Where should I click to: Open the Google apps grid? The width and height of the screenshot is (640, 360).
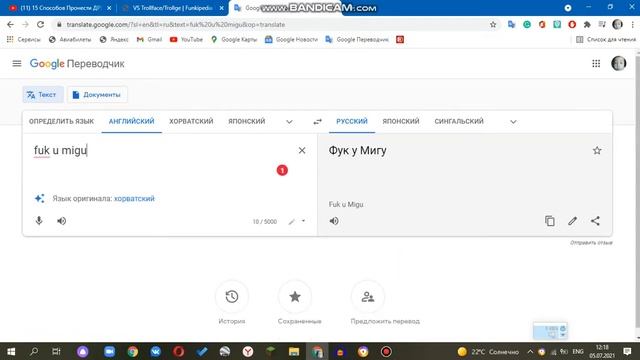596,63
